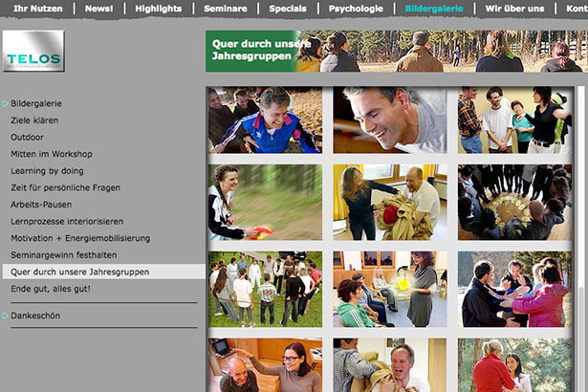
Task: Open the Ziele klären gallery
Action: click(x=34, y=120)
